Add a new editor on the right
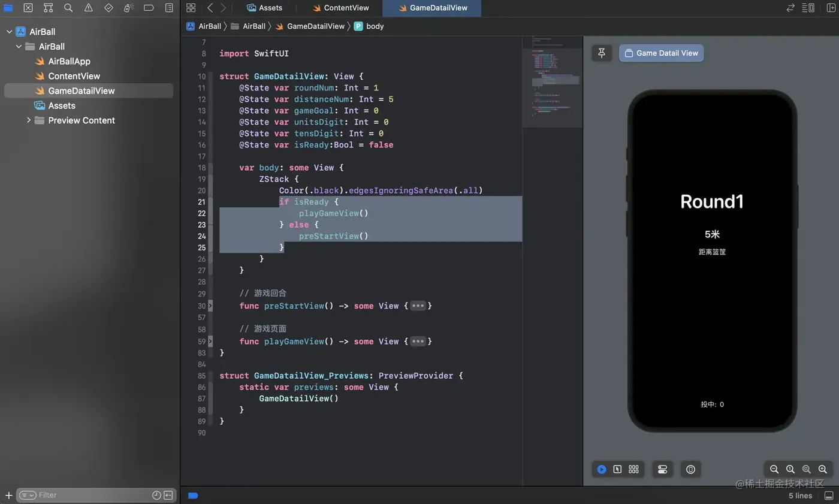The image size is (839, 504). [x=831, y=8]
